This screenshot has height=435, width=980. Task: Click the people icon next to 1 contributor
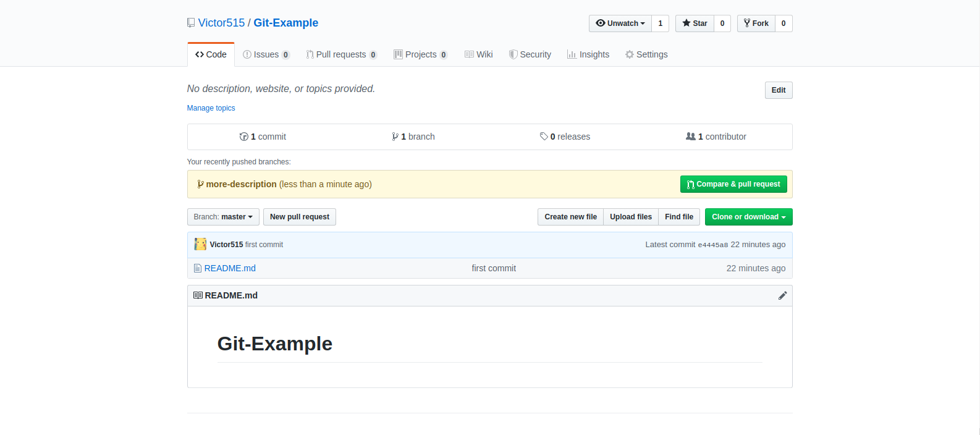[691, 136]
